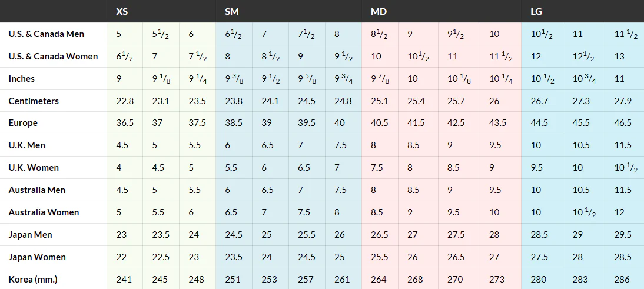Screen dimensions: 644x289
Task: Select the U.S. & Canada Women row label
Action: coord(53,57)
